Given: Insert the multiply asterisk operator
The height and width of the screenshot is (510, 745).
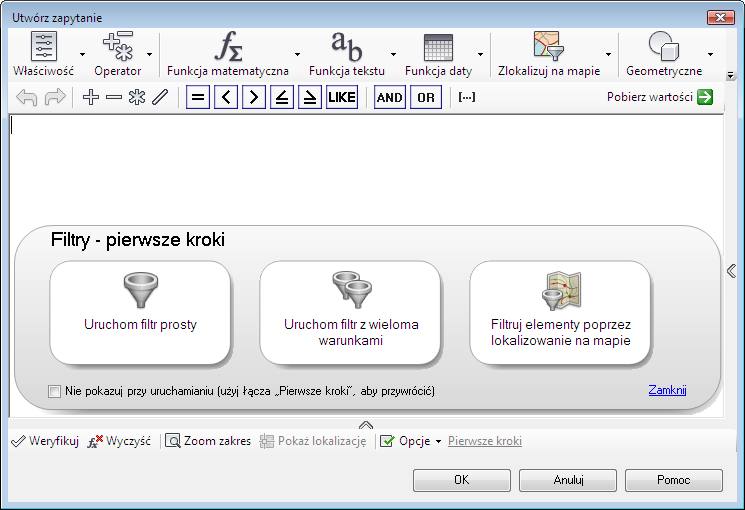Looking at the screenshot, I should coord(137,97).
